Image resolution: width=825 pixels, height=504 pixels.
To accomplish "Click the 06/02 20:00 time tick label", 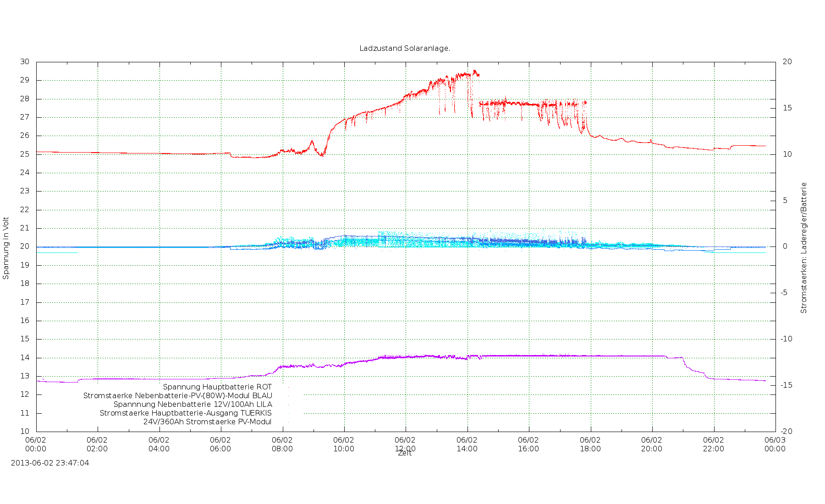I will pyautogui.click(x=652, y=444).
